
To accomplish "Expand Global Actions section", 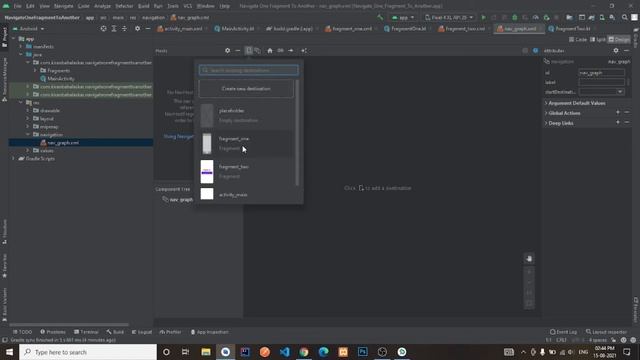I will (x=546, y=113).
